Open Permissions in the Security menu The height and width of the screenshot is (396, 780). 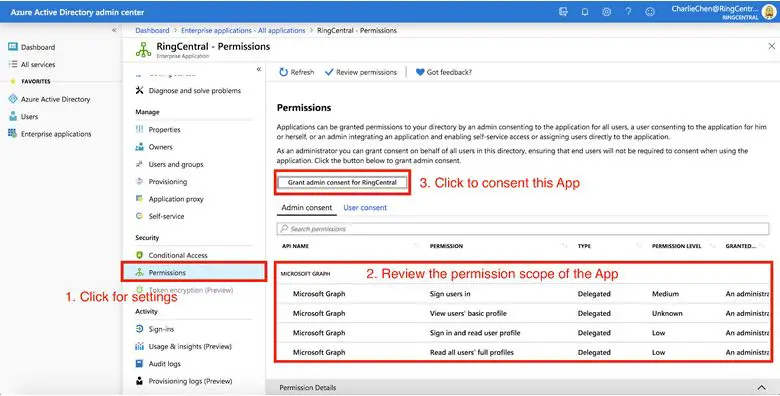194,272
